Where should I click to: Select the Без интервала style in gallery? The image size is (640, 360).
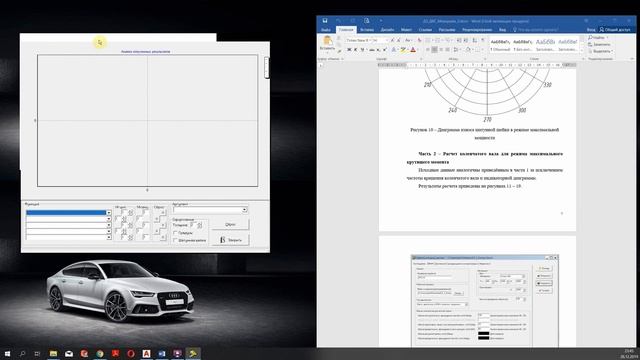coord(522,45)
